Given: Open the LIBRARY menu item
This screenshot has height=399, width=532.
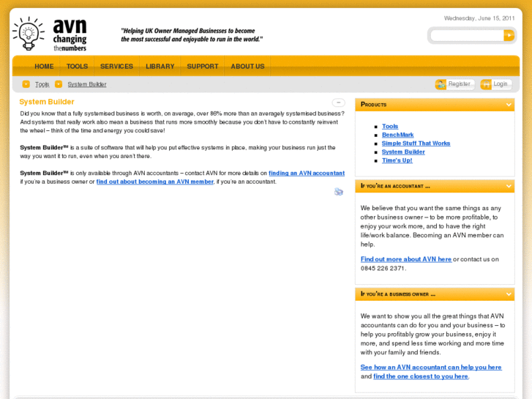Looking at the screenshot, I should 160,66.
